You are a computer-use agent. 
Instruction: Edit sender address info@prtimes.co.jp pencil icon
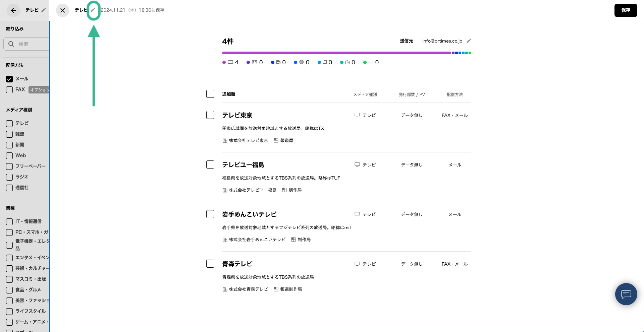(469, 41)
